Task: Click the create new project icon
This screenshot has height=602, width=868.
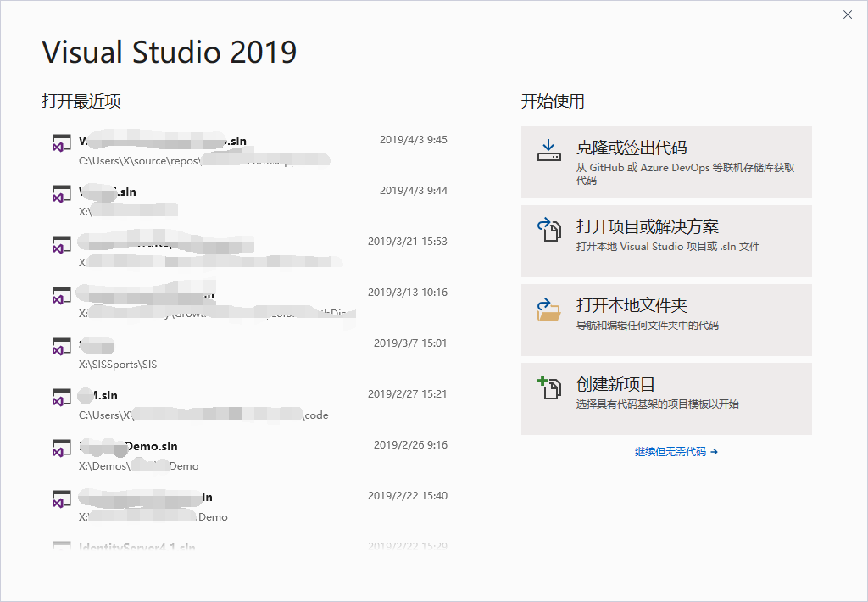Action: pos(549,387)
